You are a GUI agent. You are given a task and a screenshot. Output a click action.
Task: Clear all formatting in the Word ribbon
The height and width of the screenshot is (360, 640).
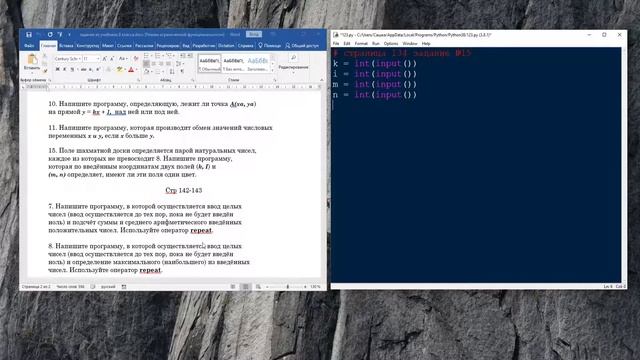[136, 59]
